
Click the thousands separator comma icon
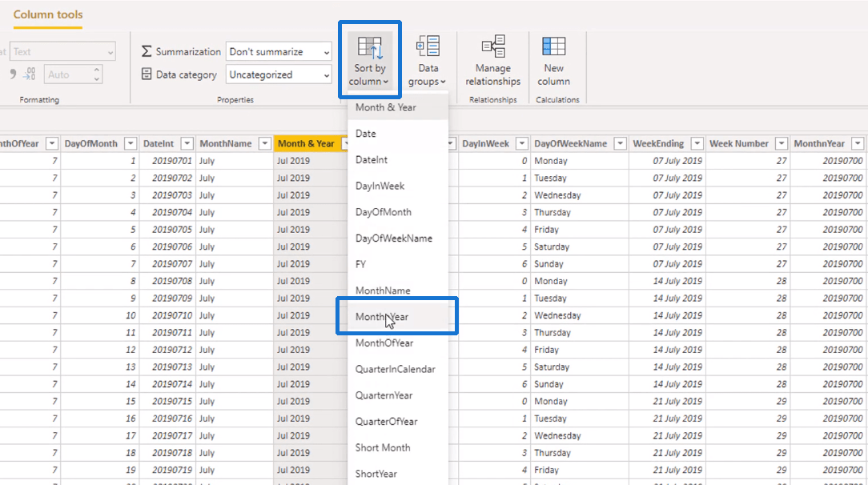point(13,74)
